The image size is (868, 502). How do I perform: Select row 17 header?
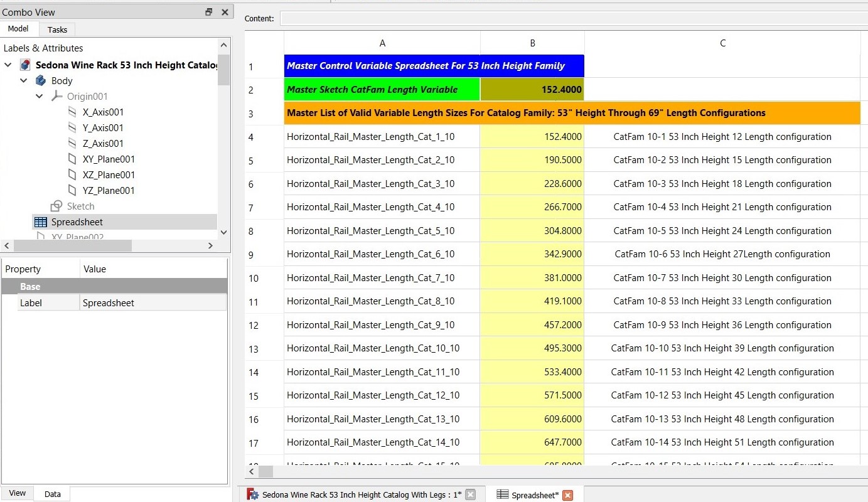tap(264, 443)
